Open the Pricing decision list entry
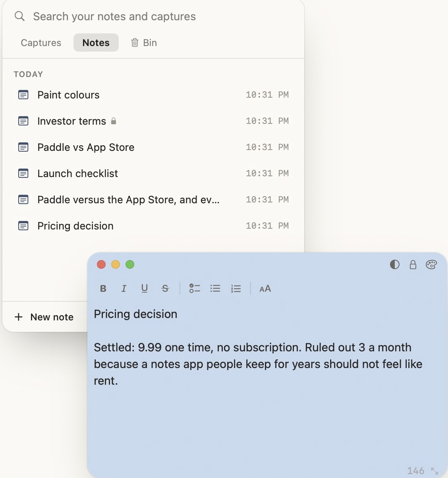Viewport: 448px width, 478px height. (x=153, y=226)
